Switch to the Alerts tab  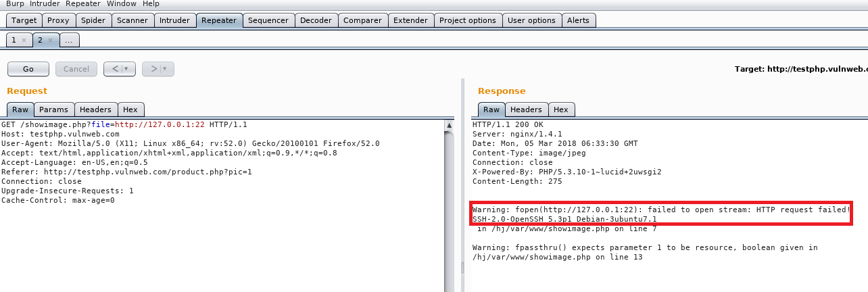[x=578, y=20]
